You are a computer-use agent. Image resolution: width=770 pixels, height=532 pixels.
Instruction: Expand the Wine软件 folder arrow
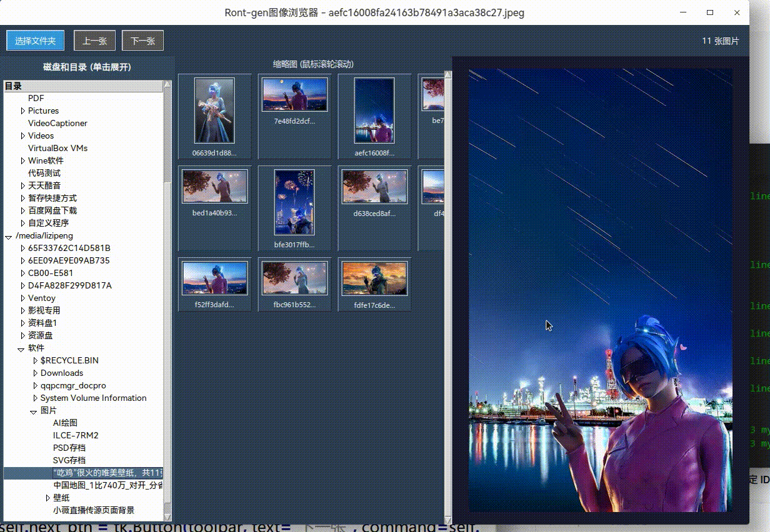point(23,160)
